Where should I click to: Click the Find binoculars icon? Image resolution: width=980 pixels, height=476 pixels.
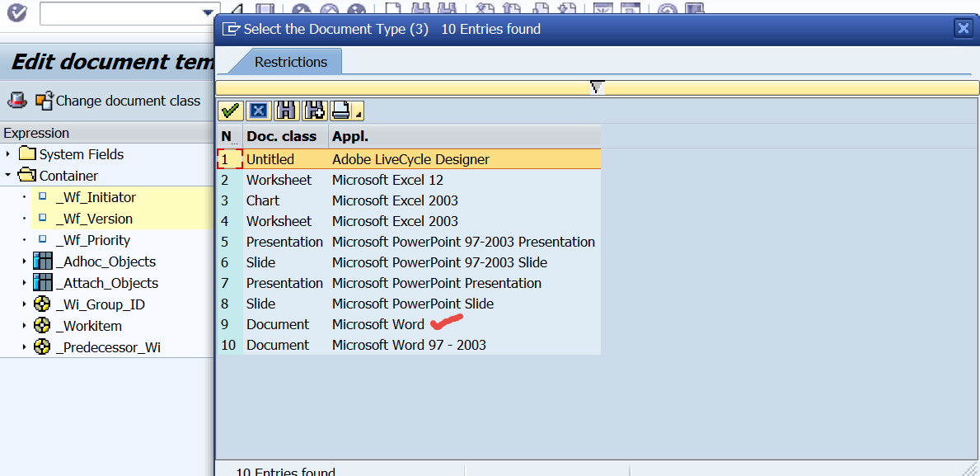tap(286, 111)
